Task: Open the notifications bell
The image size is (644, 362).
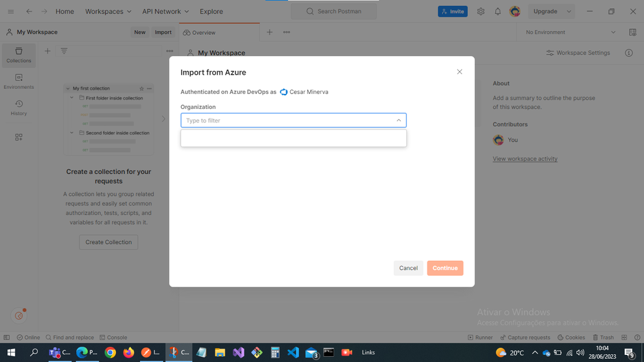Action: point(498,12)
